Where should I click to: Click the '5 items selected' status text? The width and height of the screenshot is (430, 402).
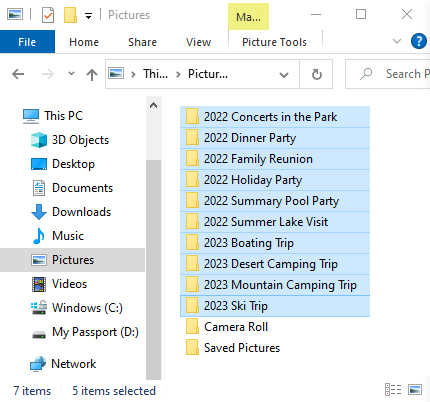point(114,391)
